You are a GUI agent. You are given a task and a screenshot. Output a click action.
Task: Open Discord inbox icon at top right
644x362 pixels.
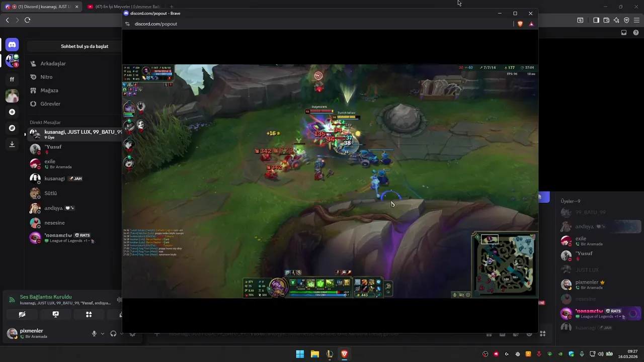624,33
